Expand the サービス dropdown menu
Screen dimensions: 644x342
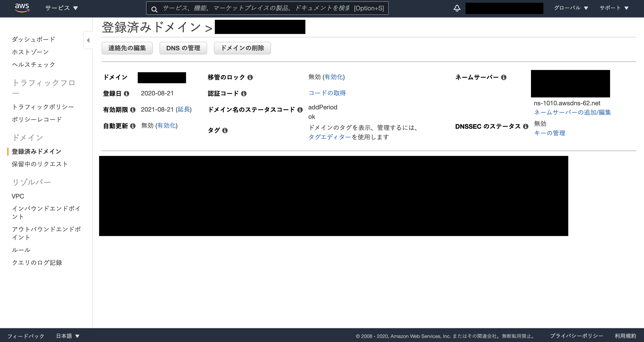[x=62, y=8]
